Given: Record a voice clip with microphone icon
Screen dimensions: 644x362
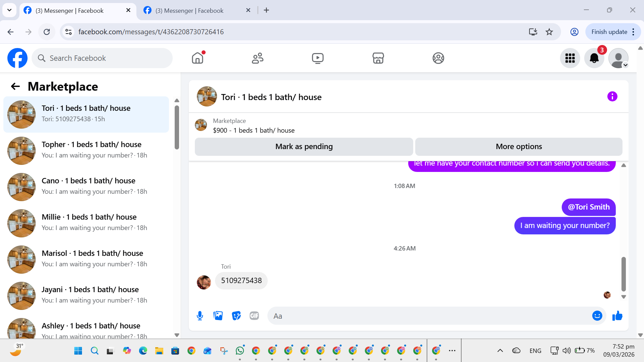Looking at the screenshot, I should (x=200, y=316).
